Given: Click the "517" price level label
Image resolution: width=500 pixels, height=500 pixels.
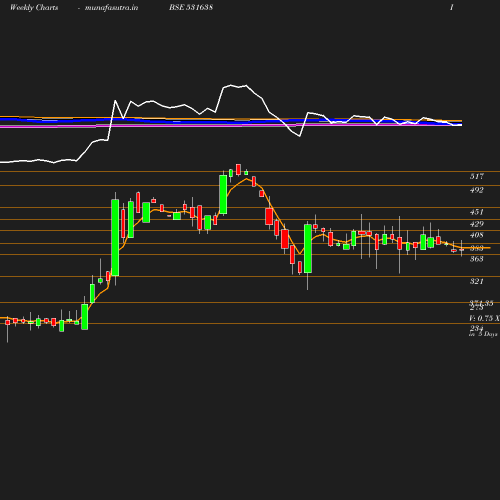Looking at the screenshot, I should [476, 176].
